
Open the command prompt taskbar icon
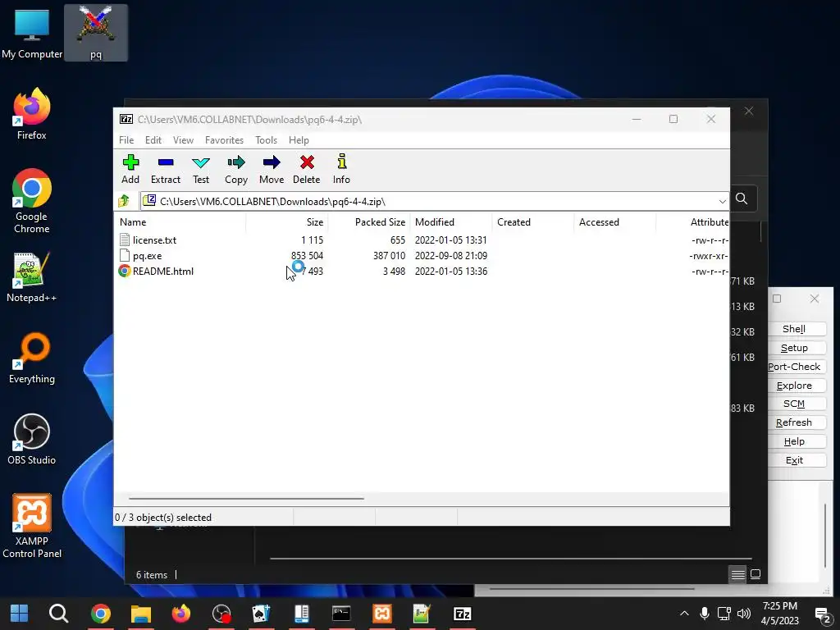(341, 614)
